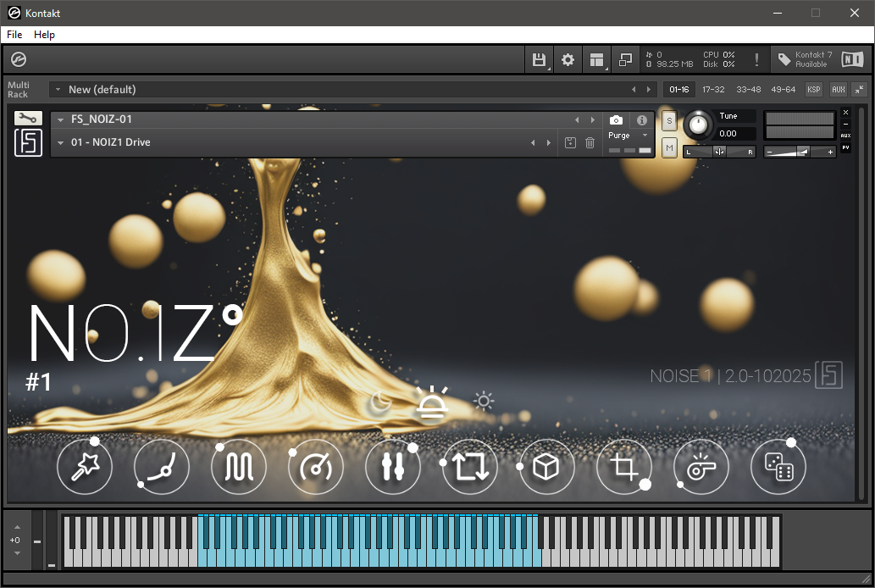
Task: Click the dice randomize button
Action: pyautogui.click(x=778, y=467)
